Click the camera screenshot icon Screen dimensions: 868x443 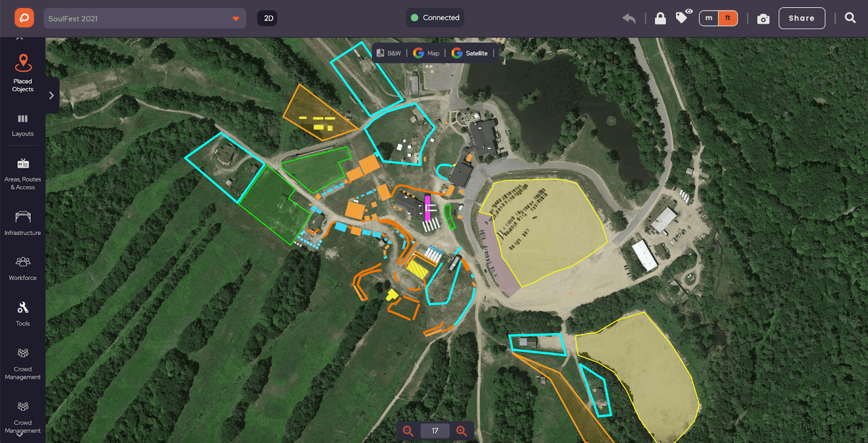(763, 19)
